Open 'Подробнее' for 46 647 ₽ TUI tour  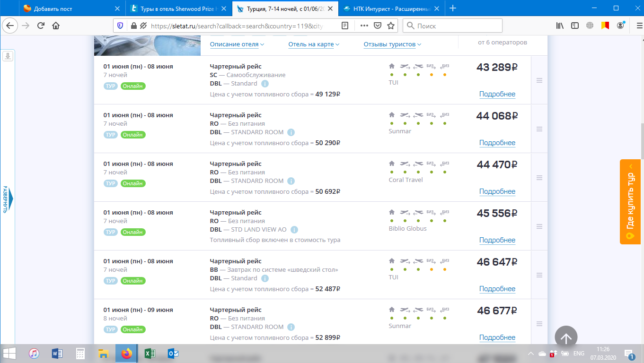497,289
